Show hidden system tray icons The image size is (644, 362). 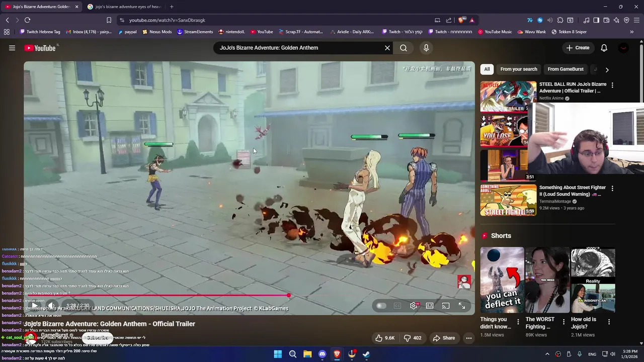point(547,354)
